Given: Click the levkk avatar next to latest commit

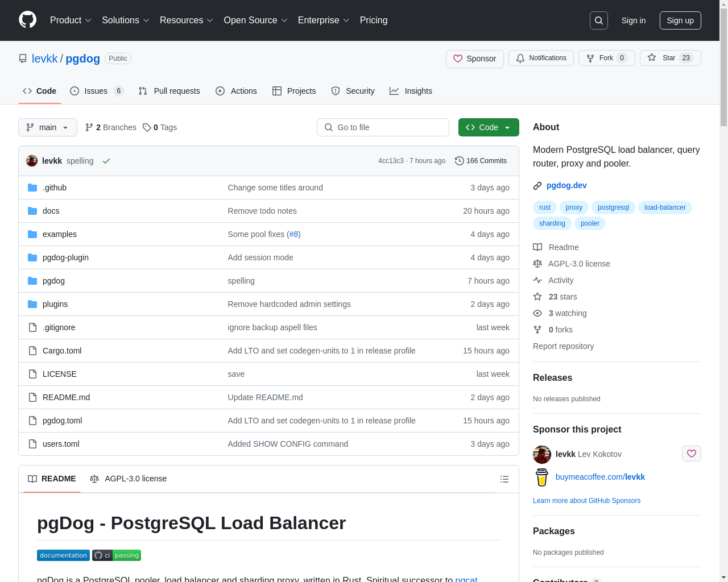Looking at the screenshot, I should pos(32,161).
